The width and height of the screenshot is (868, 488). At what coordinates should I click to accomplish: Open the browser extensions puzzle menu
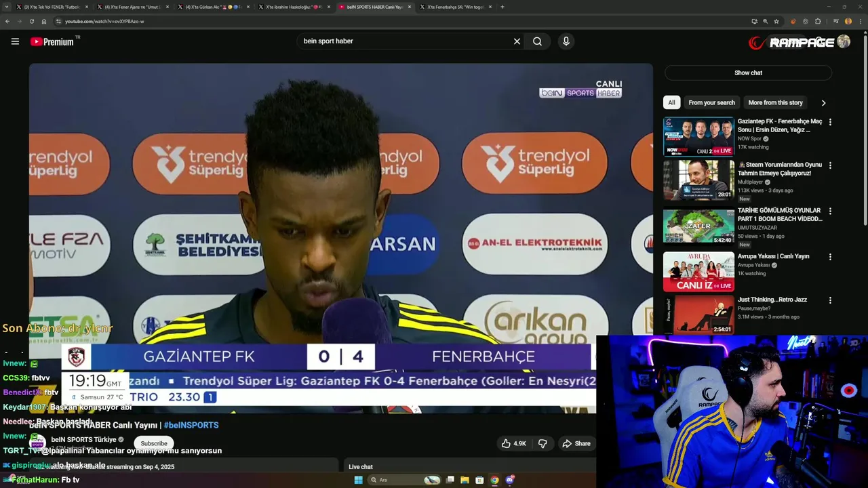tap(818, 21)
